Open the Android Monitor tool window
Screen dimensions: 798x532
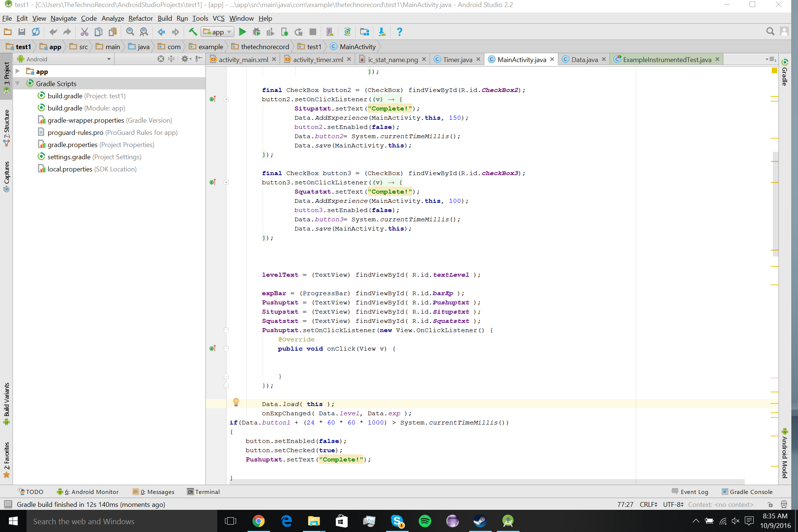pyautogui.click(x=88, y=492)
